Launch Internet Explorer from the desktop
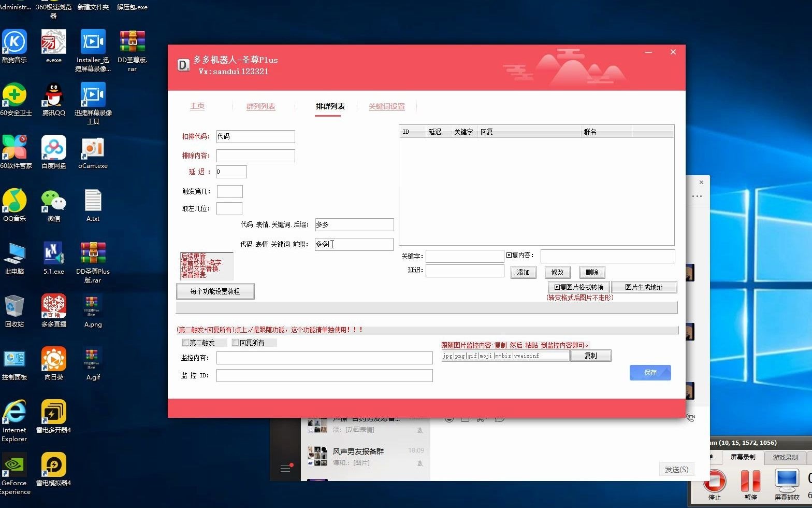812x508 pixels. [15, 420]
